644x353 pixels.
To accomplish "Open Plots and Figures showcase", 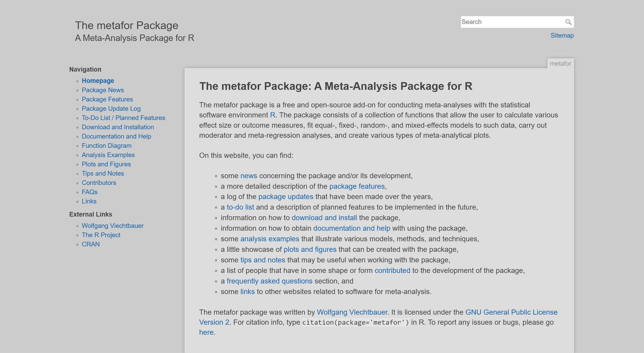I will point(106,164).
